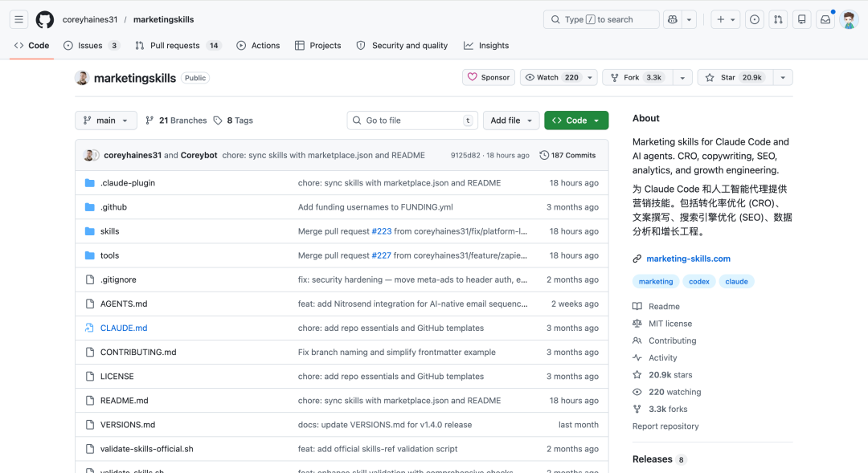This screenshot has width=868, height=473.
Task: Fork the repository
Action: click(x=637, y=77)
